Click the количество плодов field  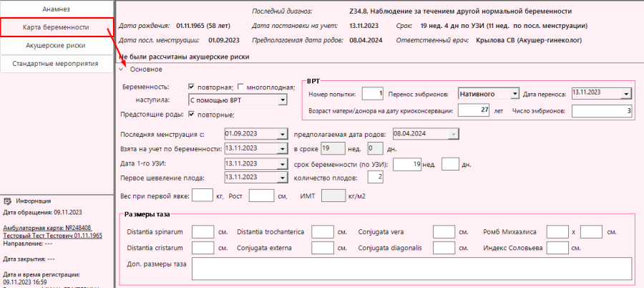pos(376,178)
